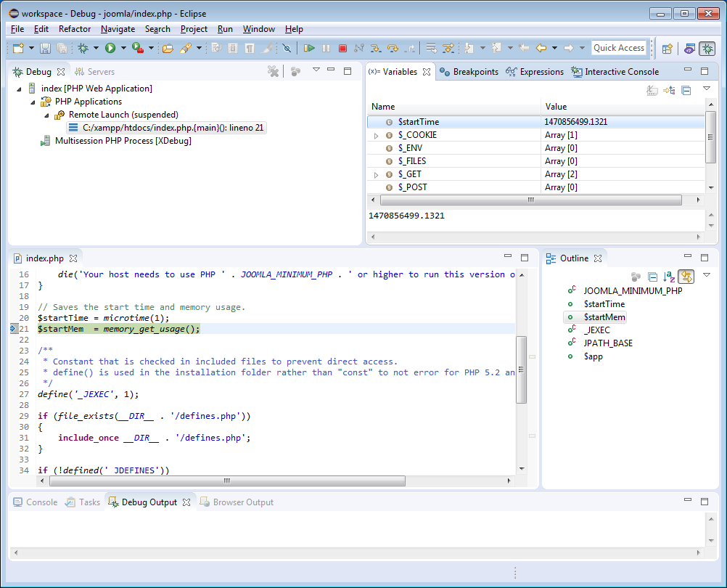The width and height of the screenshot is (727, 588).
Task: Open the Interactive Console tab
Action: click(615, 72)
